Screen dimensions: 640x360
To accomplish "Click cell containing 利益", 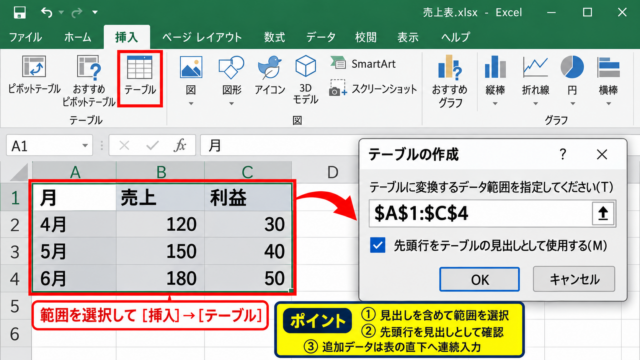I will click(x=248, y=198).
